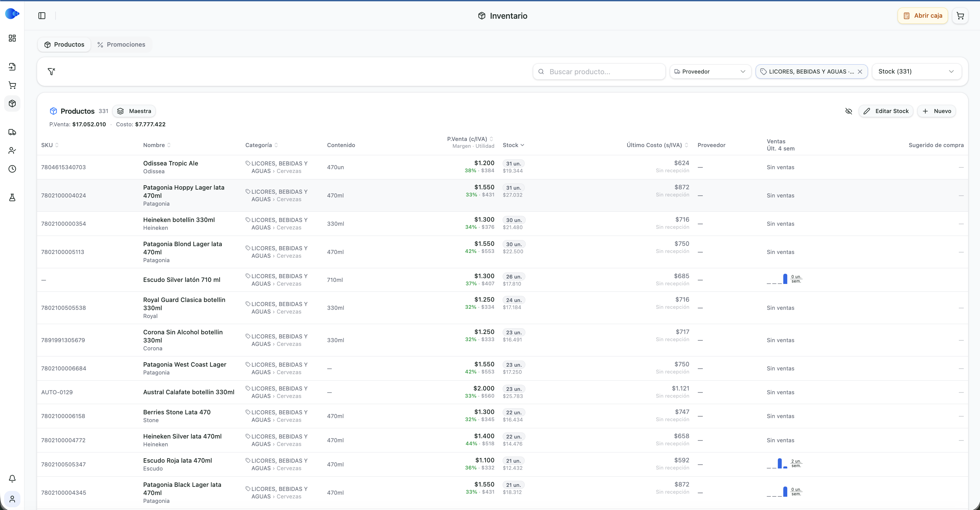Select product Austral Calafate botellin 330ml
This screenshot has width=980, height=510.
189,392
